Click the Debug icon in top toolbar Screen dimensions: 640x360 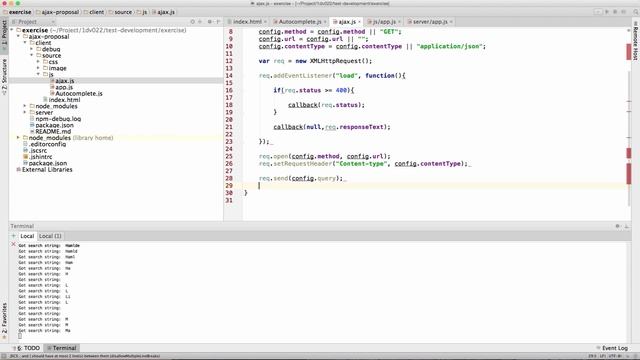pyautogui.click(x=615, y=12)
